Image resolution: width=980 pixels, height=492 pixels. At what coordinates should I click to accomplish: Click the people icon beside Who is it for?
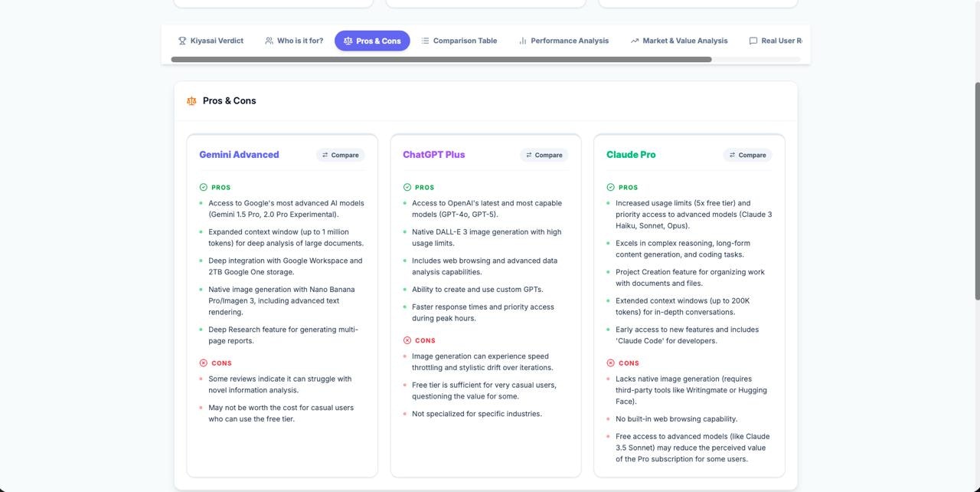coord(269,41)
